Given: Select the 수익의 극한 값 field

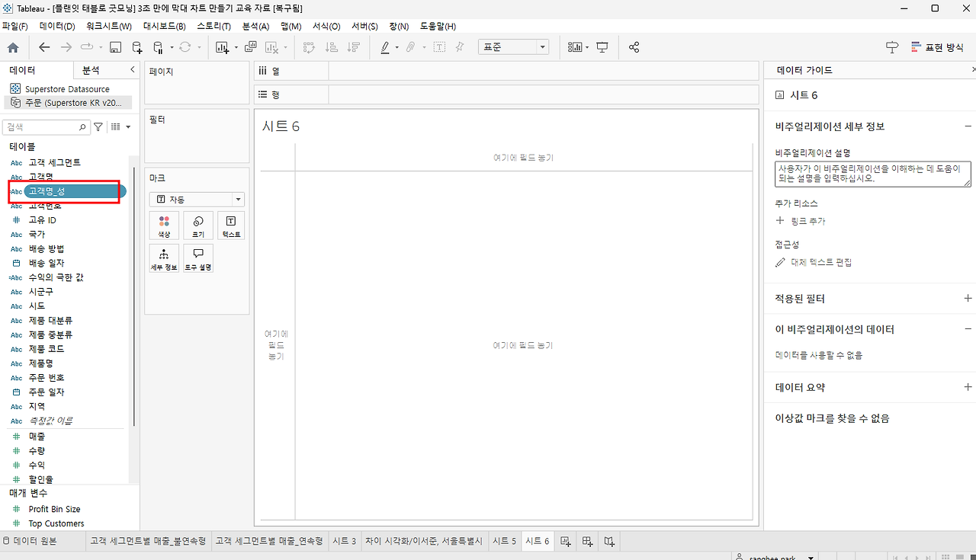Looking at the screenshot, I should 56,277.
